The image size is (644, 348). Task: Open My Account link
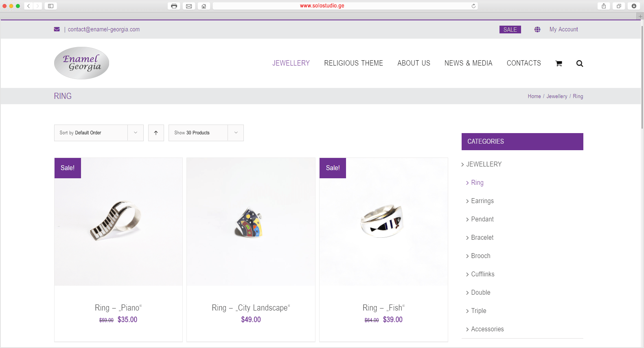563,29
